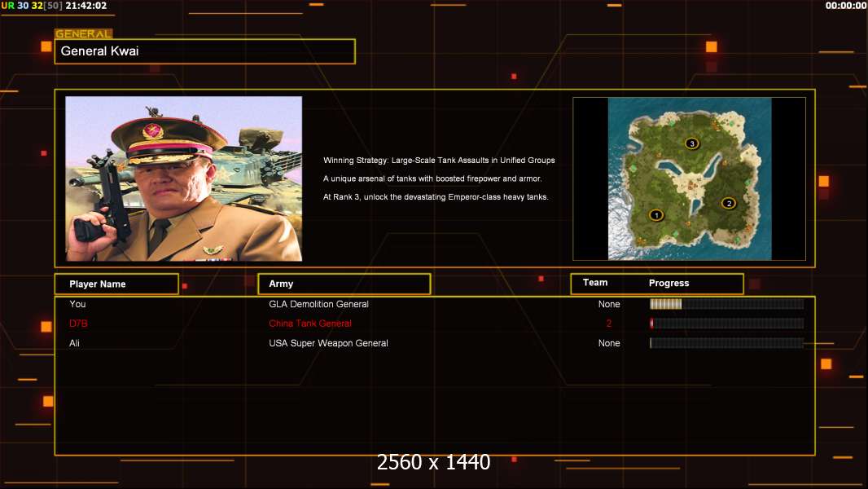Click start position marker 2 on map

coord(729,203)
